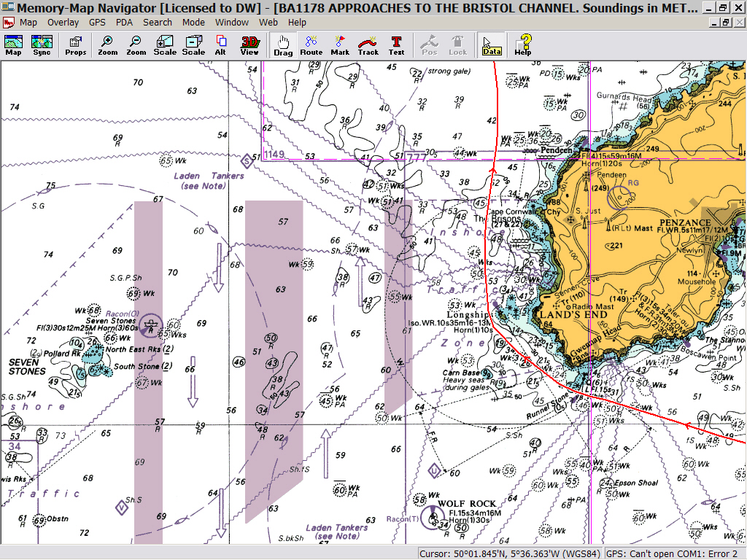Click the Memory-Map application icon in title bar
The width and height of the screenshot is (747, 560).
click(x=7, y=7)
